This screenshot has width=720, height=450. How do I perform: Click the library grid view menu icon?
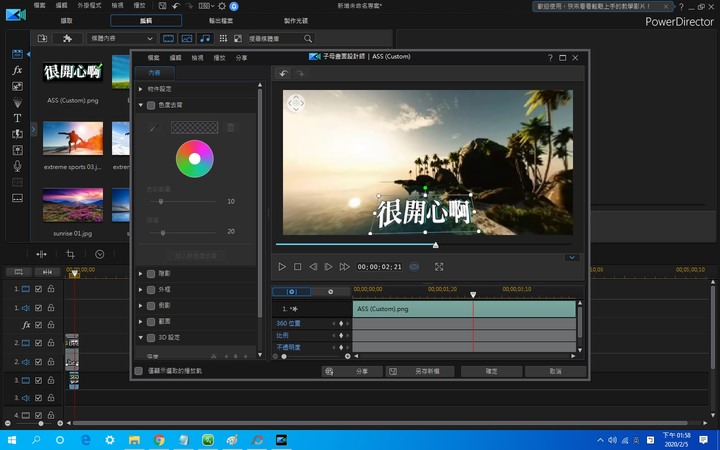coord(223,39)
